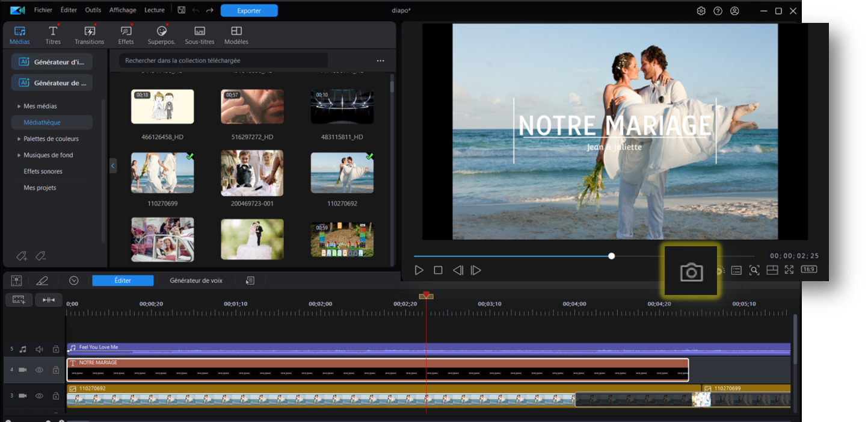Mute audio track 5 speaker
Image resolution: width=868 pixels, height=422 pixels.
click(39, 349)
